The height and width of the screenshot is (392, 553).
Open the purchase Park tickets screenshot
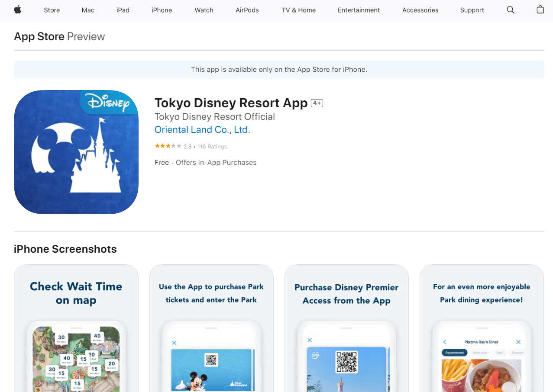(x=211, y=328)
